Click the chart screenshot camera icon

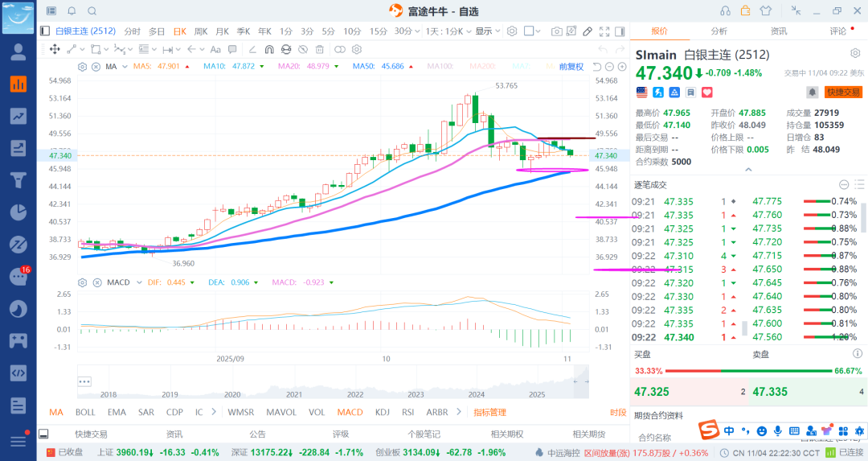click(x=557, y=31)
